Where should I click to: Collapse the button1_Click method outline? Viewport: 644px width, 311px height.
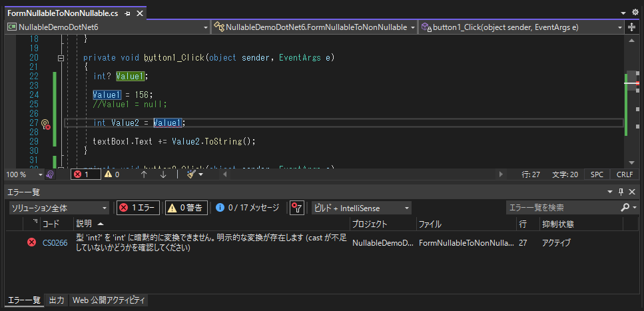click(x=61, y=58)
